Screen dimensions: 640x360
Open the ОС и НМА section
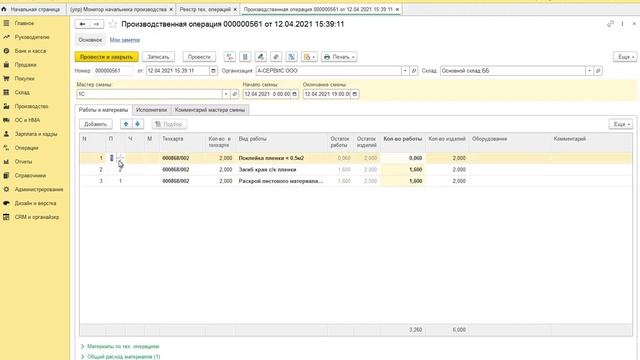pos(27,120)
